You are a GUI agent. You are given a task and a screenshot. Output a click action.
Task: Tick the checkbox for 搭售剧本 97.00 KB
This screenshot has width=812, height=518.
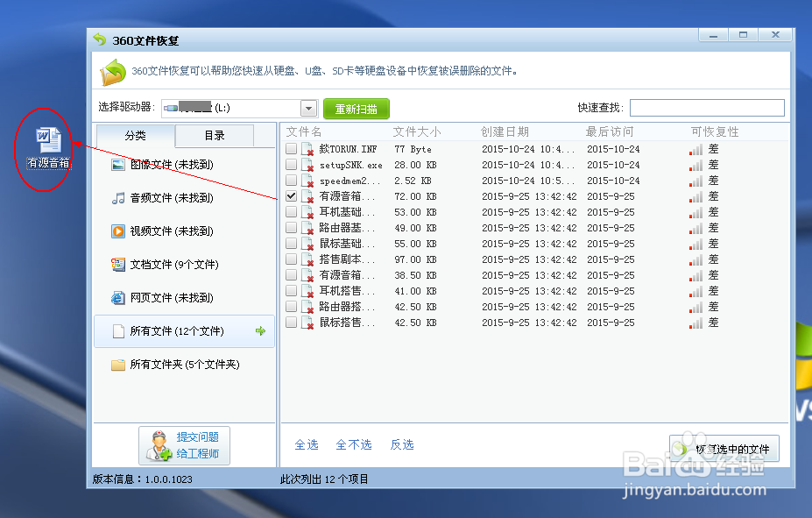(291, 259)
